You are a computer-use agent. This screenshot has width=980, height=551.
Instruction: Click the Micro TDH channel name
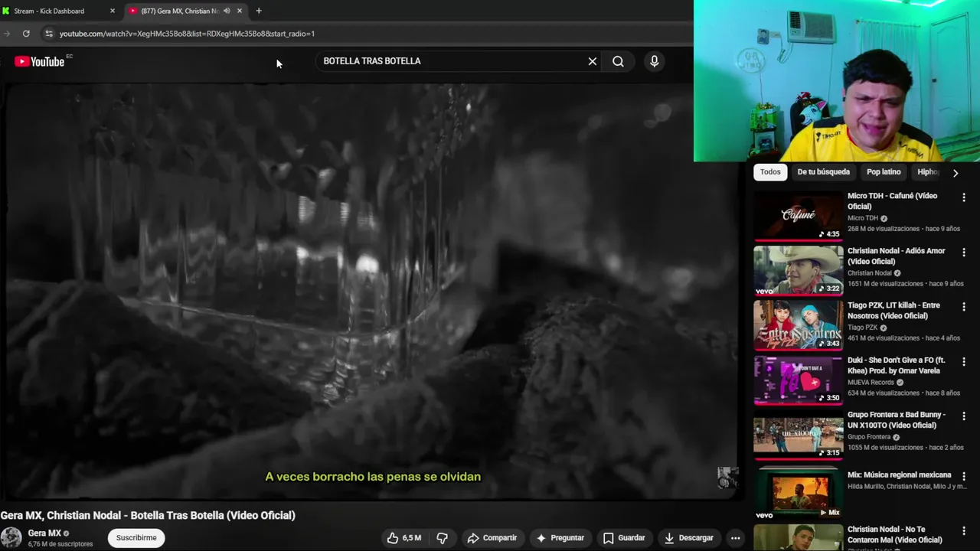click(863, 218)
